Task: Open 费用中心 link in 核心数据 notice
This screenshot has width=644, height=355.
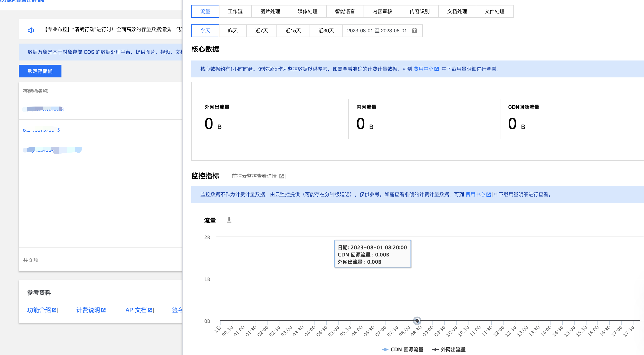Action: [x=423, y=69]
